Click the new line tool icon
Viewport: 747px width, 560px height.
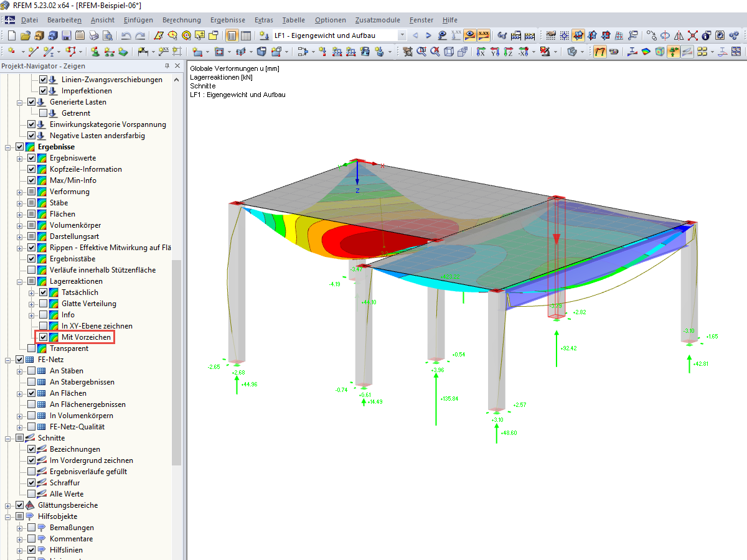tap(33, 51)
